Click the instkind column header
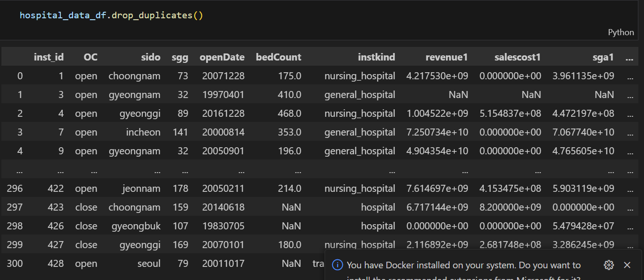The height and width of the screenshot is (280, 644). pyautogui.click(x=377, y=57)
